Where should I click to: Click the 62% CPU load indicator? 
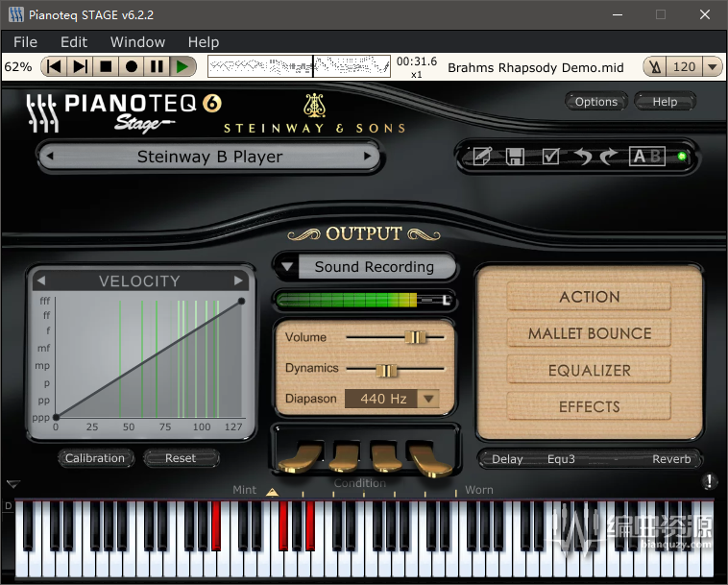18,67
